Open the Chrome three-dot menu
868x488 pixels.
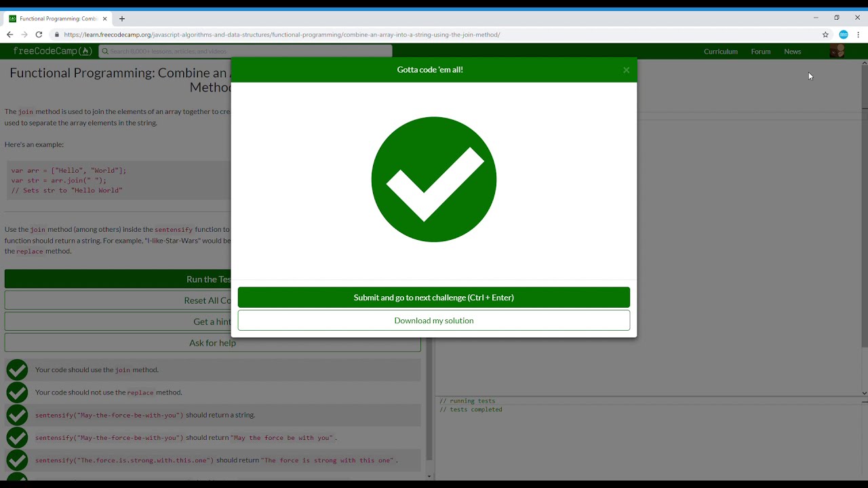tap(859, 35)
